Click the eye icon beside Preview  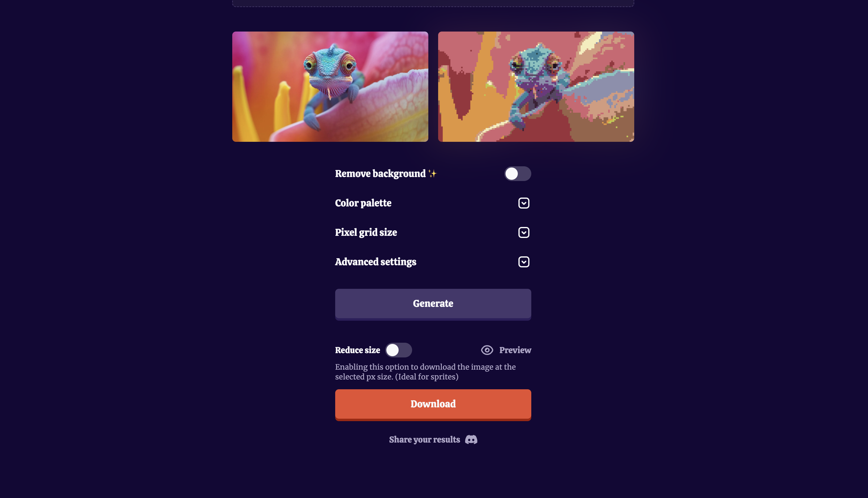[487, 350]
